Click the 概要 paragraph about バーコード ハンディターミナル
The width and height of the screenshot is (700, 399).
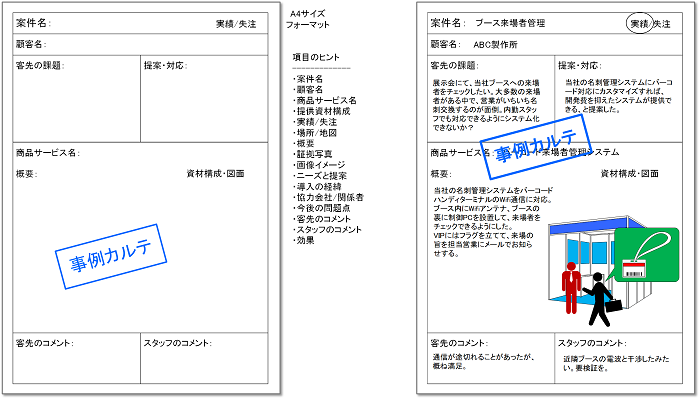tap(493, 222)
